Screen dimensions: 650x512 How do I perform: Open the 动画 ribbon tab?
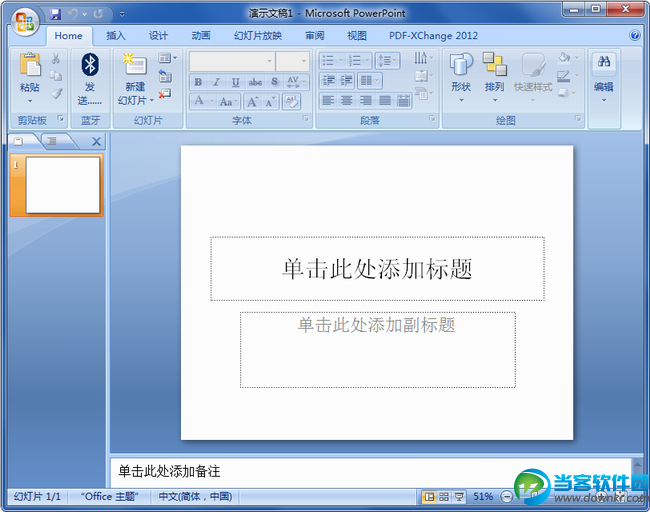(x=201, y=36)
